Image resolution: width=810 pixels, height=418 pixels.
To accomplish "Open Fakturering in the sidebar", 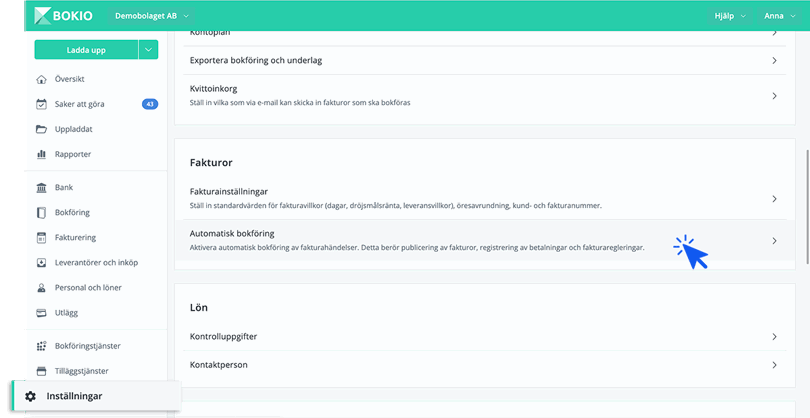I will pos(77,237).
